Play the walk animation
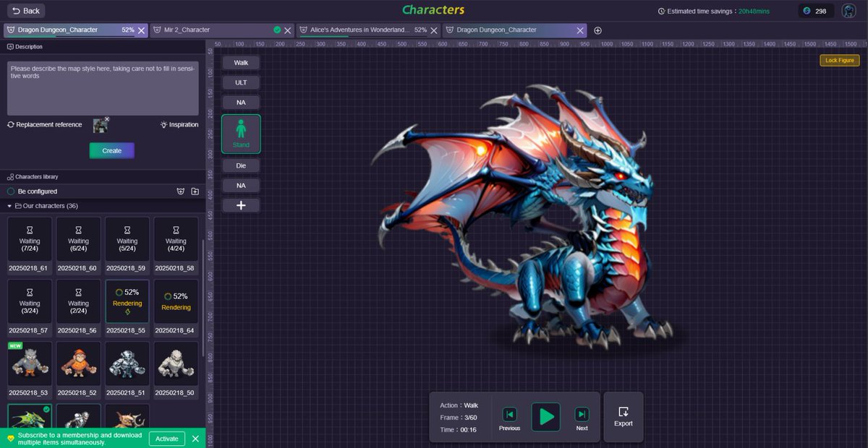This screenshot has width=868, height=448. click(546, 417)
